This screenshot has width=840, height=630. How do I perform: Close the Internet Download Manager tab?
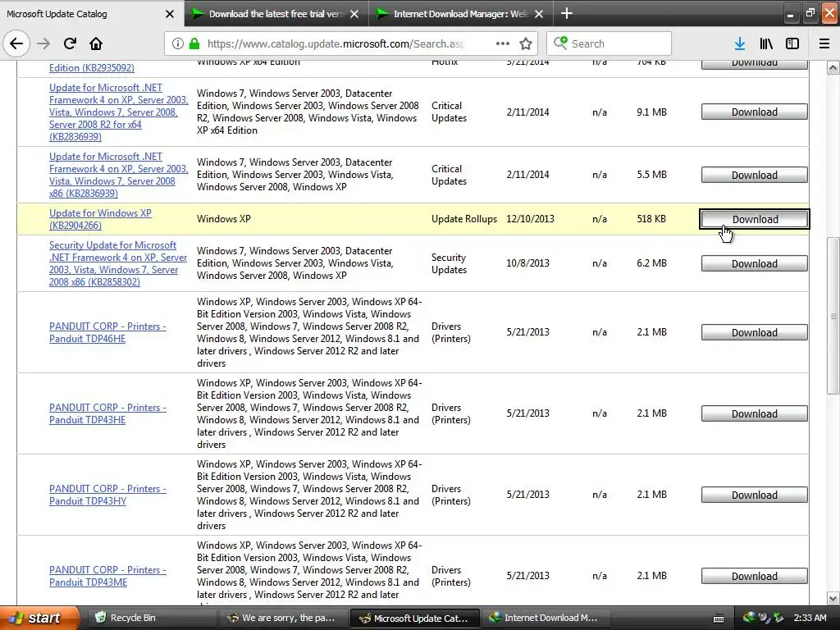540,14
